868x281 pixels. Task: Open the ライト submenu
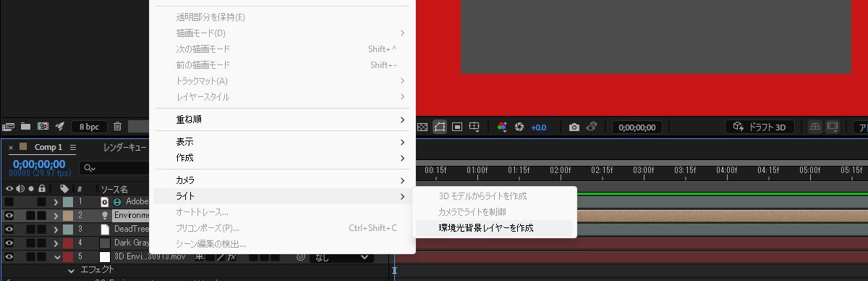(282, 196)
